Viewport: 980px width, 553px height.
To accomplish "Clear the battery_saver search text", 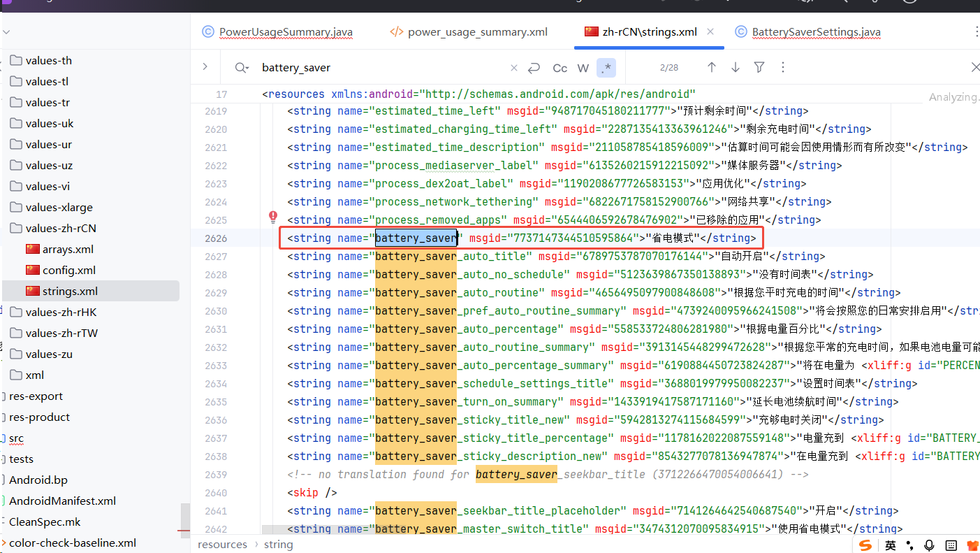I will pyautogui.click(x=514, y=68).
